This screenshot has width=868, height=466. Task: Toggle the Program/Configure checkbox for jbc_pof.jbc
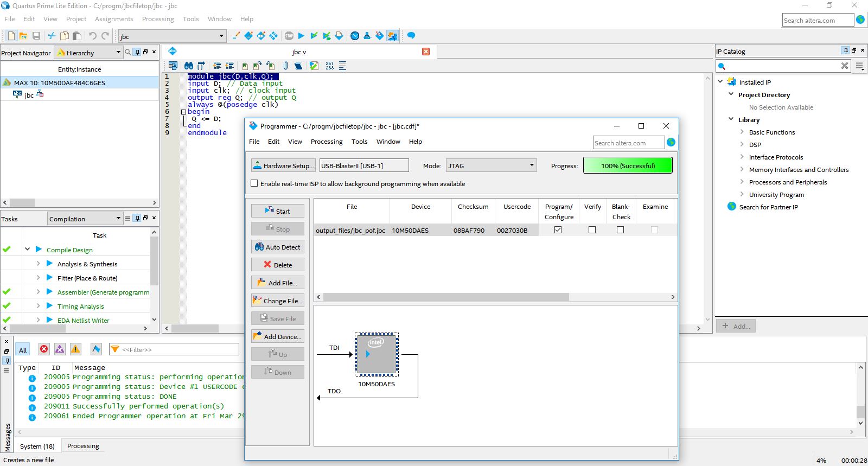tap(558, 230)
